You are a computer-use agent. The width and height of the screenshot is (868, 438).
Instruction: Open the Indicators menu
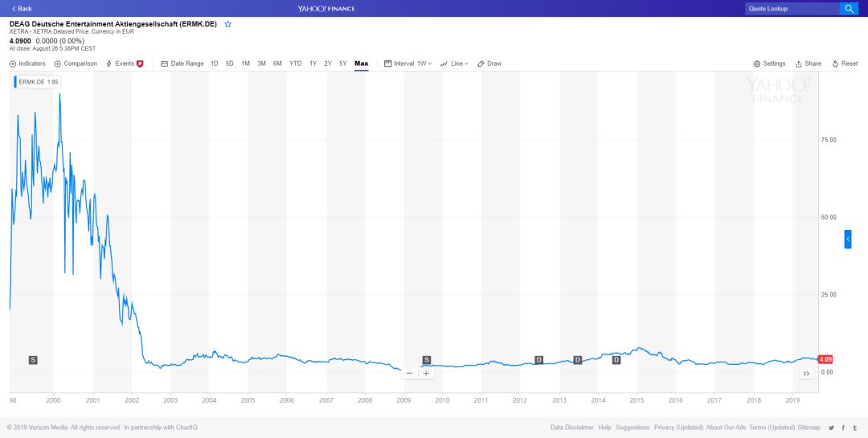click(27, 63)
